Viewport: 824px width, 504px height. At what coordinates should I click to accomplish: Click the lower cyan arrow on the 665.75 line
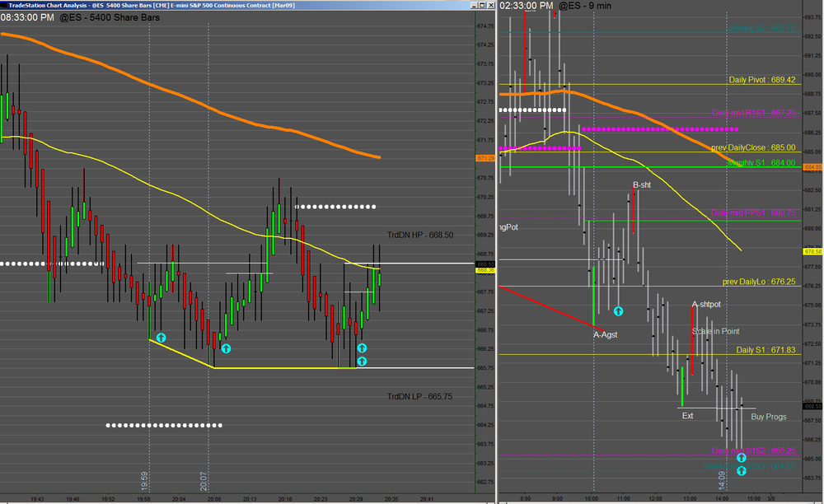point(362,362)
